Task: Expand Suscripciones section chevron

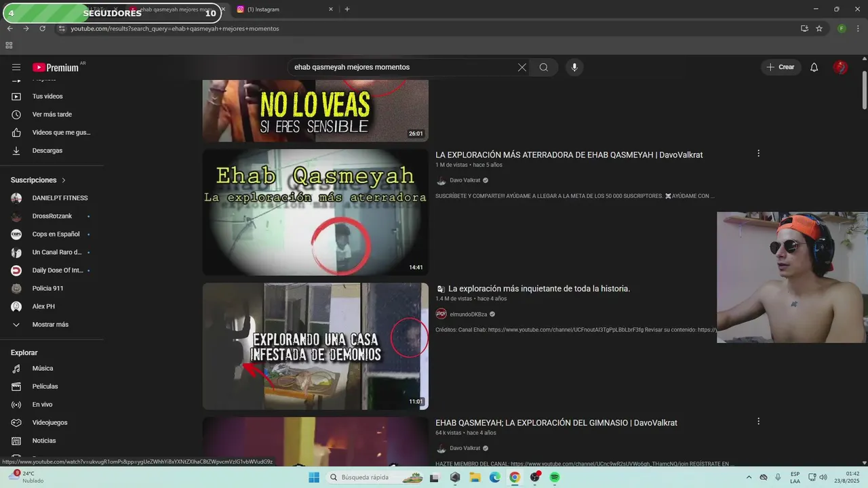Action: [64, 180]
